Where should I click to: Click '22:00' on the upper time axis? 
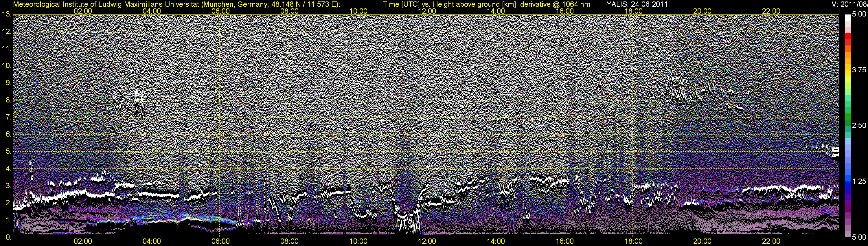(x=771, y=11)
